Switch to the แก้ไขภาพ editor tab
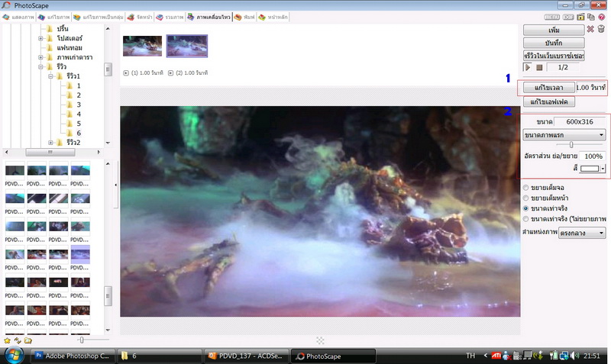The height and width of the screenshot is (364, 611). (x=53, y=17)
